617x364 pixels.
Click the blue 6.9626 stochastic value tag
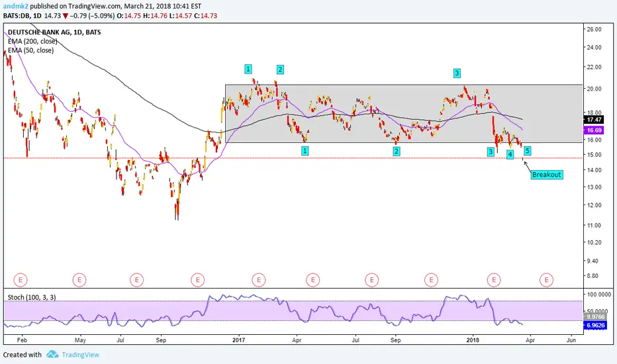(x=595, y=326)
